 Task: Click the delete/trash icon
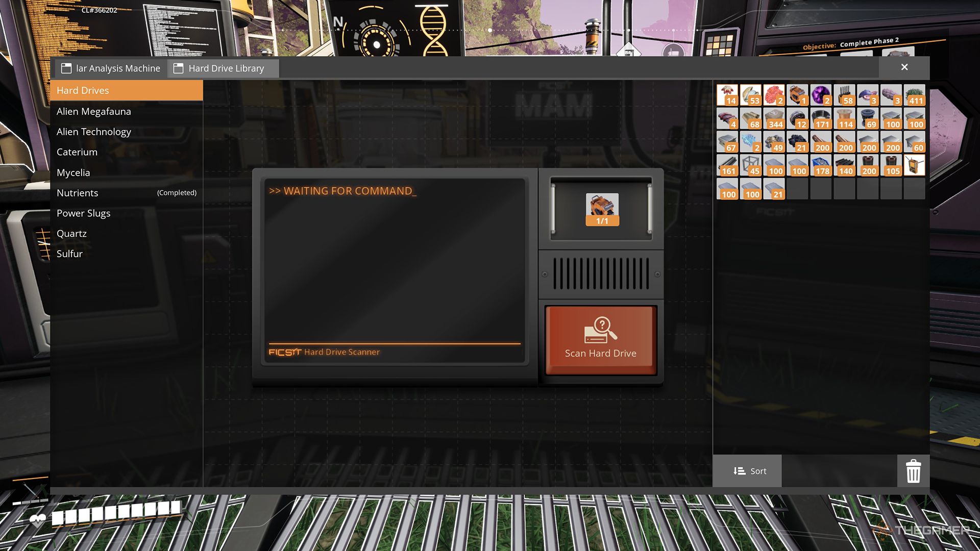coord(913,470)
